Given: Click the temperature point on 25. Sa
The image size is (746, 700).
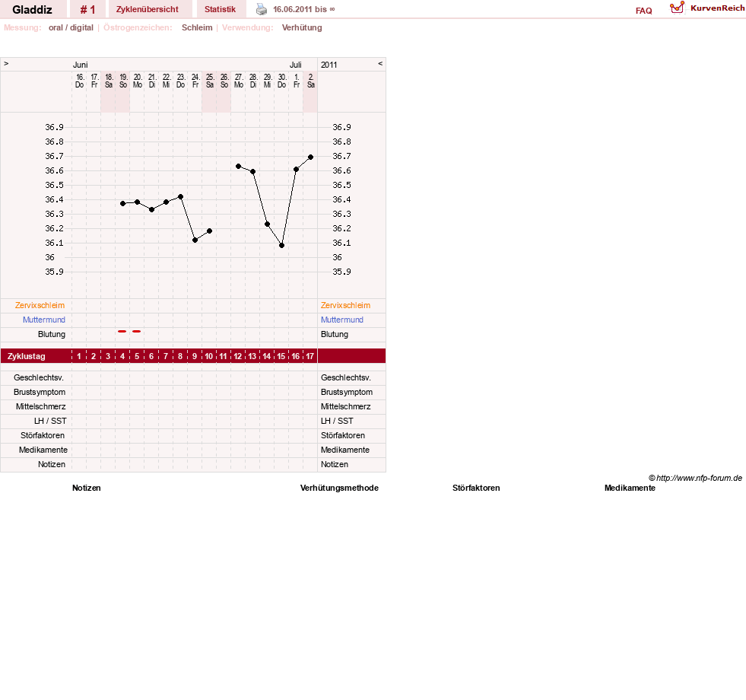Looking at the screenshot, I should [209, 231].
